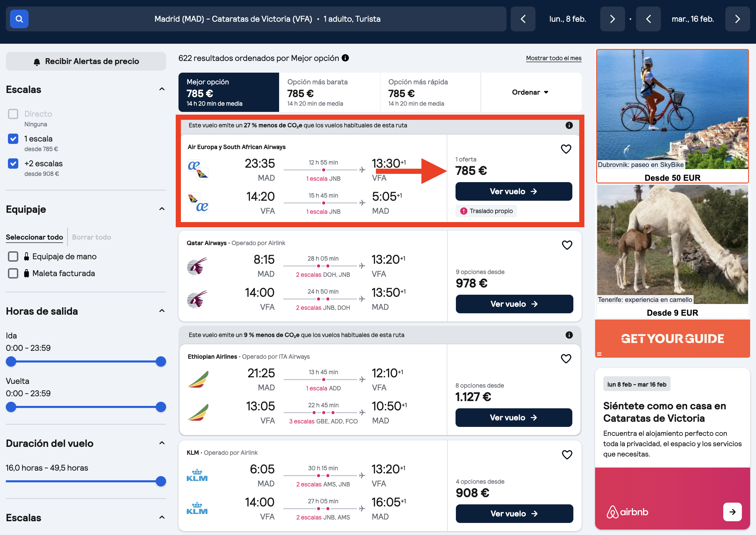
Task: Save Air Europa flight with heart icon
Action: 566,149
